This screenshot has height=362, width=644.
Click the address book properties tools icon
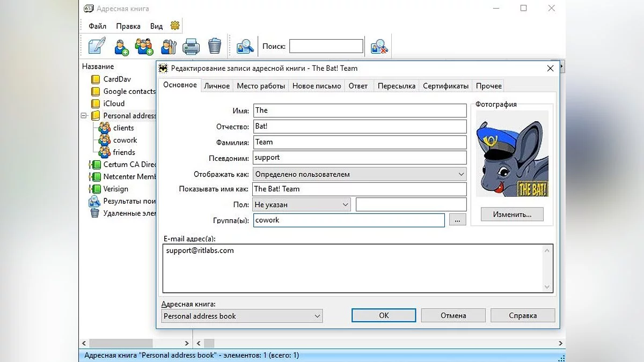pos(168,47)
